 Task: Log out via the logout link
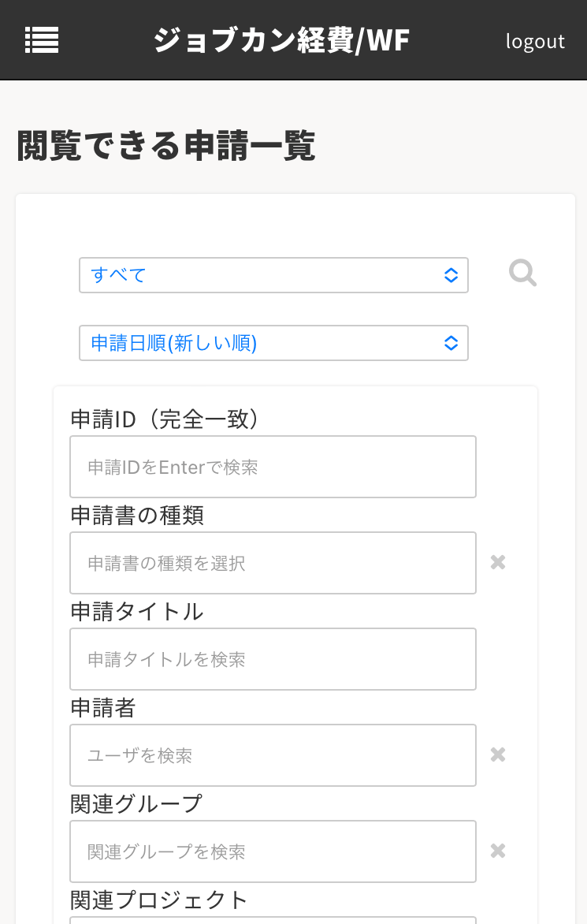pyautogui.click(x=535, y=41)
